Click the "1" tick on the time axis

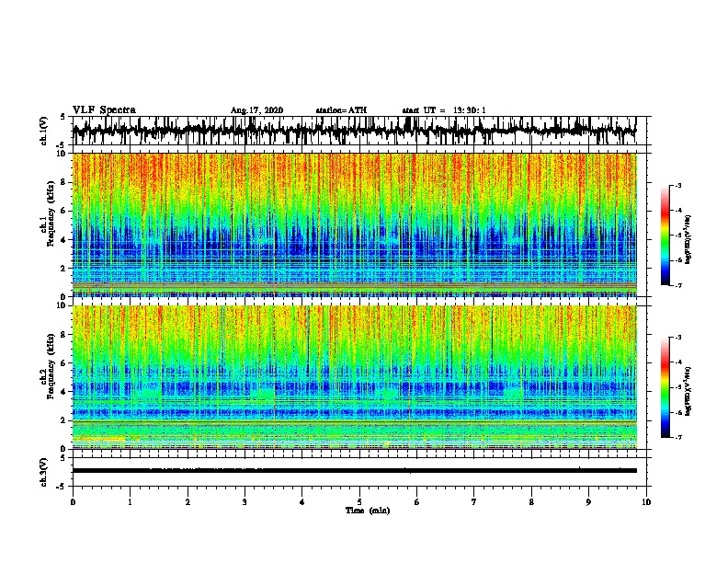coord(130,502)
